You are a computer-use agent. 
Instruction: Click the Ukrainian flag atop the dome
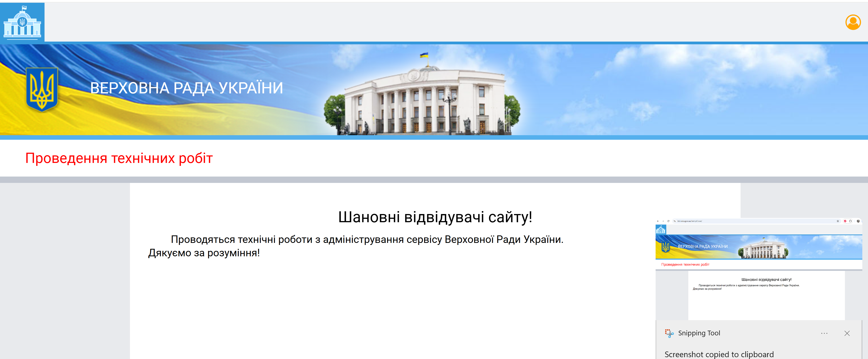coord(424,55)
